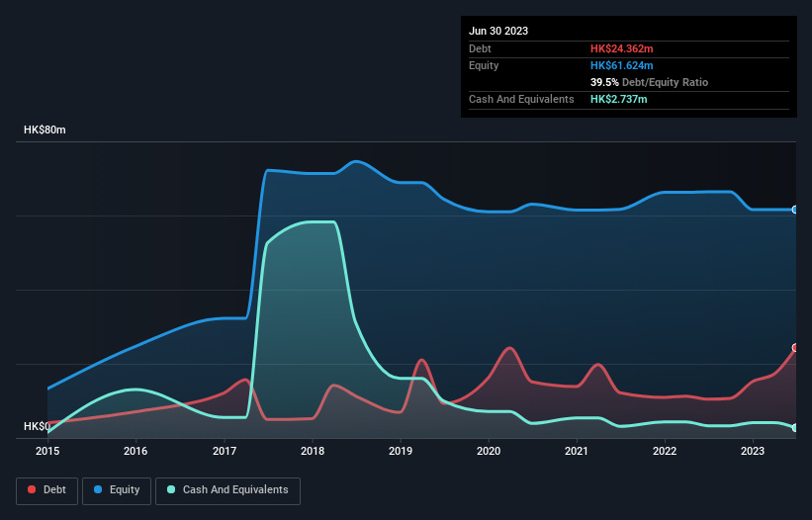Screen dimensions: 812x520
Task: Click the 2017 x-axis label
Action: click(225, 451)
